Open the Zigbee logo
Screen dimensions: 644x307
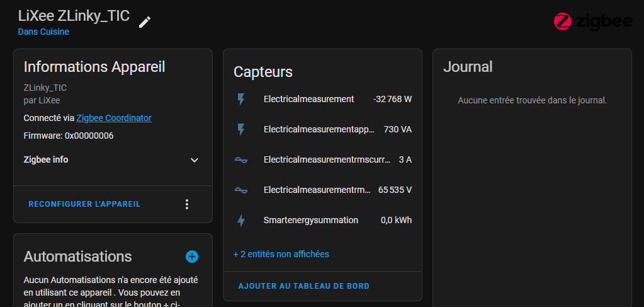(x=592, y=21)
